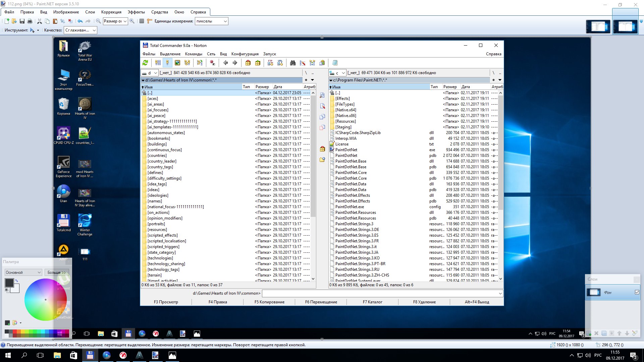644x362 pixels.
Task: Crop to selection using the crop icon
Action: pos(63,21)
